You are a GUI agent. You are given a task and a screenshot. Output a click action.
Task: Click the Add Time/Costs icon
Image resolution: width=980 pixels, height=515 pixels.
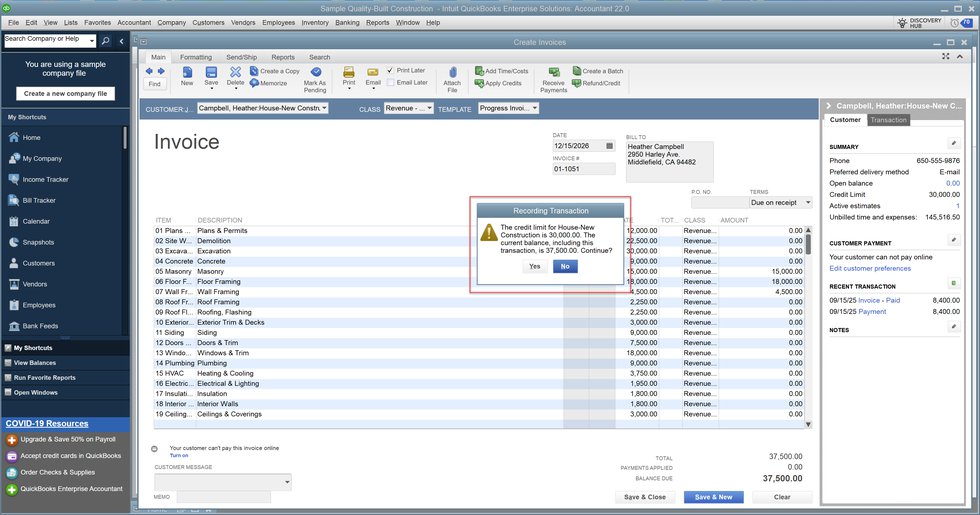(x=479, y=71)
